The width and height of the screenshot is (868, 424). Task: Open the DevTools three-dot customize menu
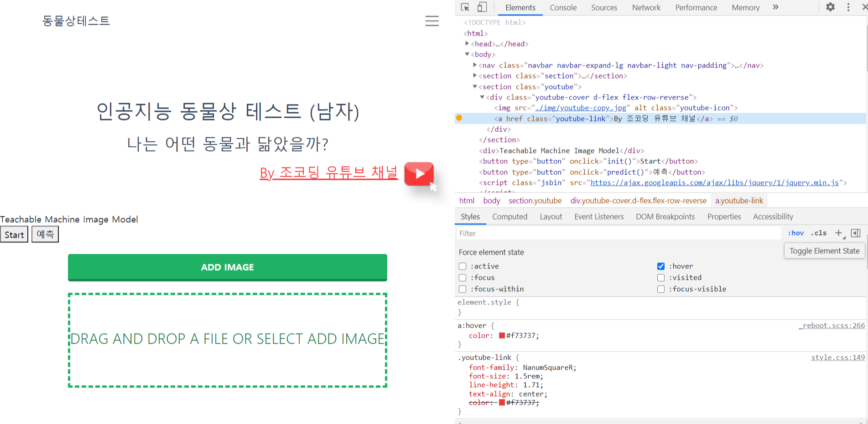click(848, 7)
